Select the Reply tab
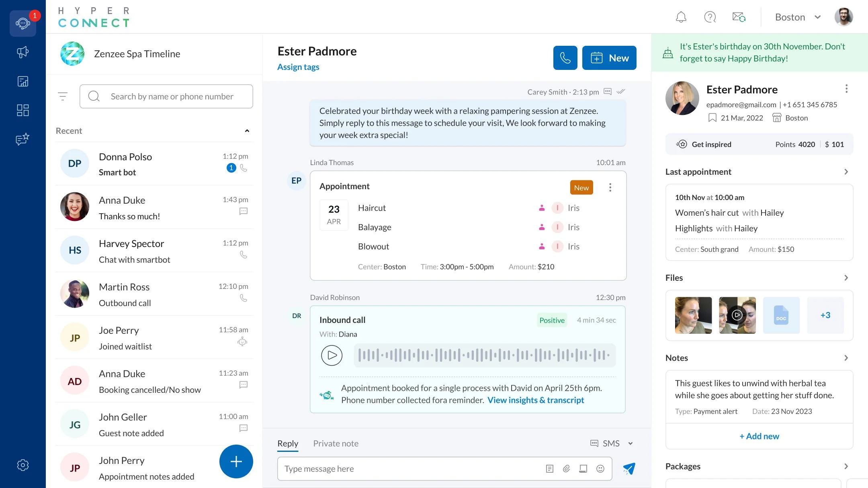This screenshot has width=868, height=488. point(288,443)
